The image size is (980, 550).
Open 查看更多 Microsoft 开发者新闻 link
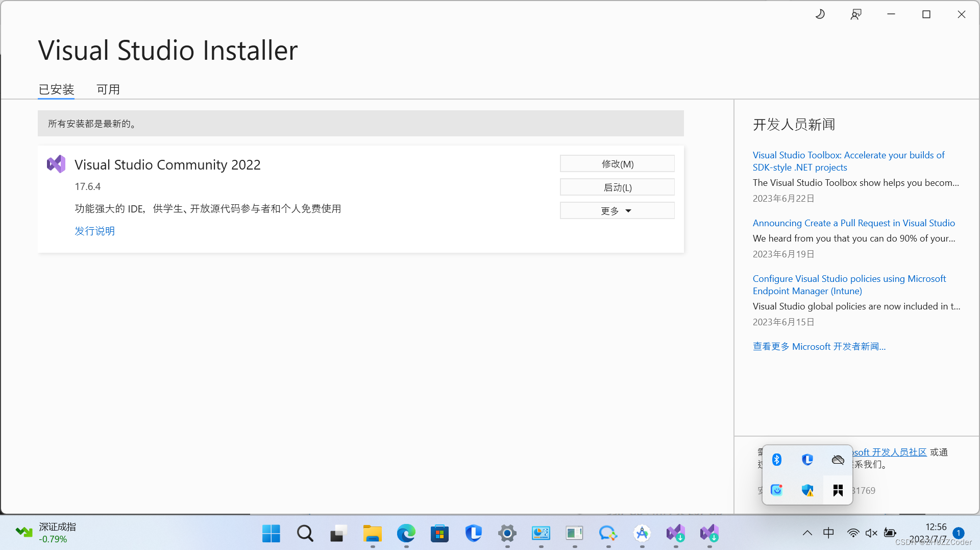819,346
